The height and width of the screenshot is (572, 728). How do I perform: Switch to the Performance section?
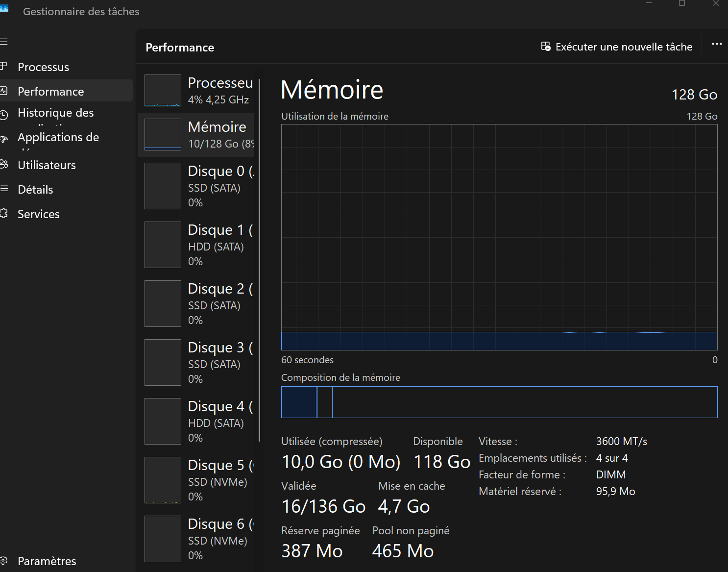pyautogui.click(x=50, y=92)
